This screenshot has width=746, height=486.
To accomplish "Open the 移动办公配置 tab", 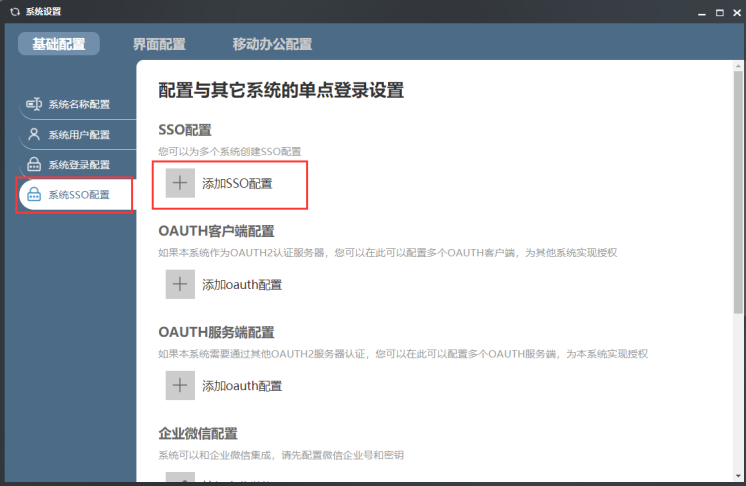I will 272,44.
